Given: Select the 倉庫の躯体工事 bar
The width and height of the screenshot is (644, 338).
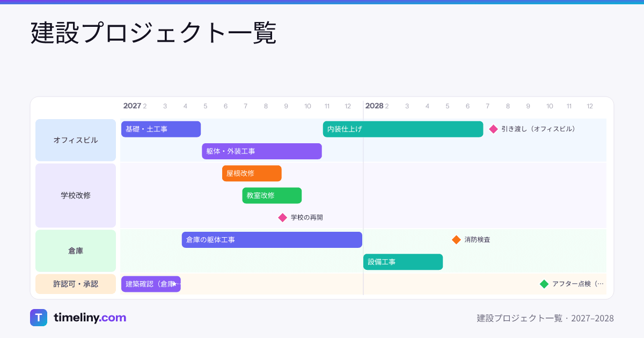Looking at the screenshot, I should (272, 240).
